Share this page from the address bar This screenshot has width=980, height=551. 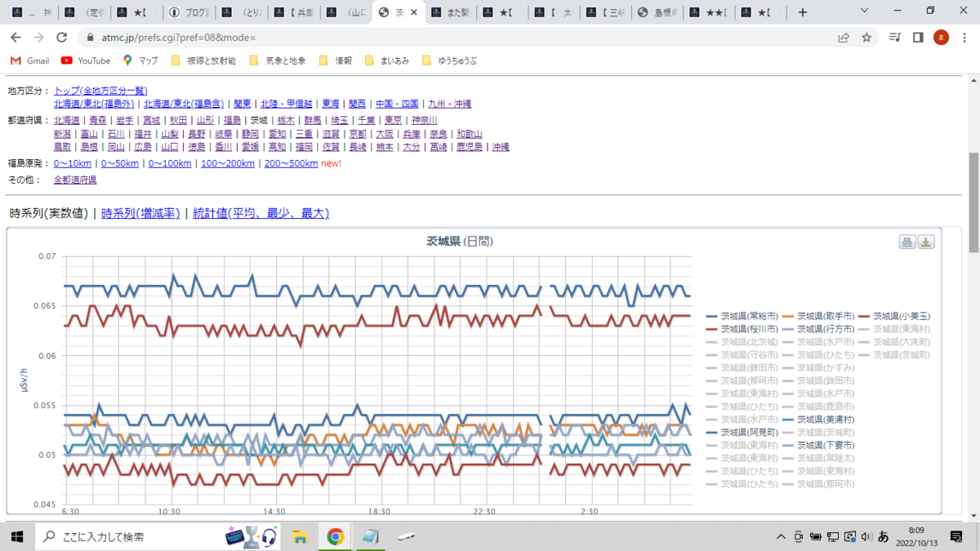tap(844, 38)
